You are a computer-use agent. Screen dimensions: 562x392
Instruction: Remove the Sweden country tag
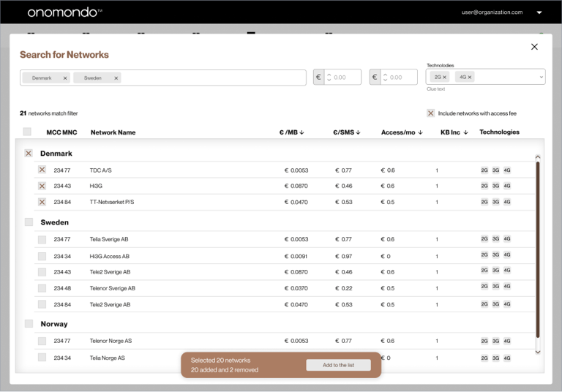[116, 78]
